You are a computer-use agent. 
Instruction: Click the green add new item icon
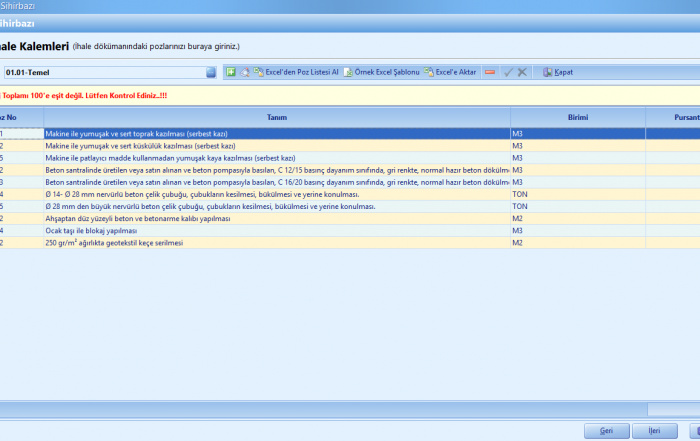(x=231, y=72)
